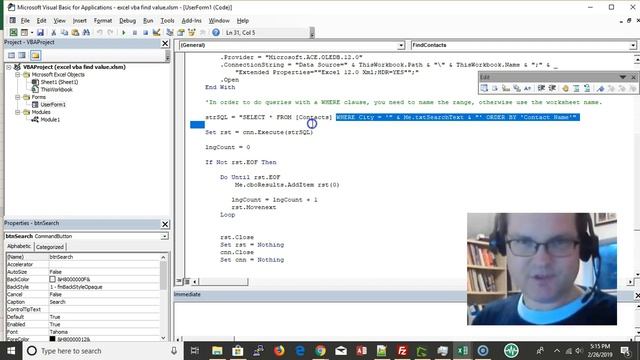Toggle Folders button in Project panel

click(x=35, y=55)
